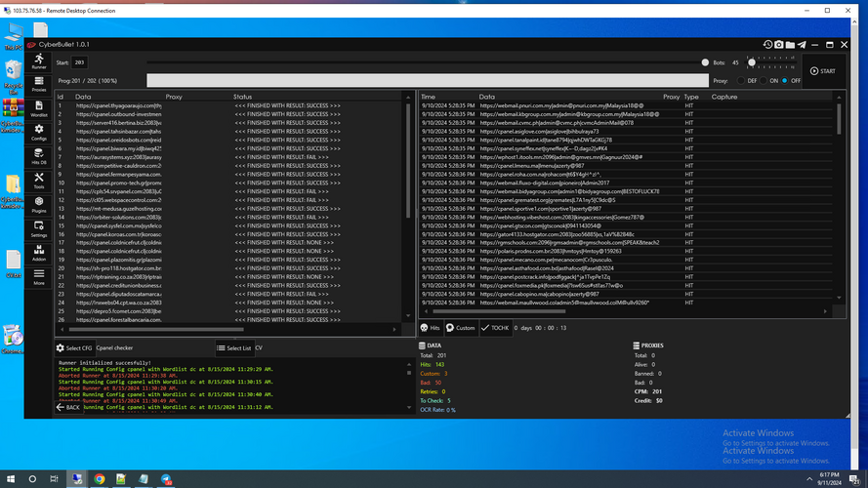Go to the Configs gear icon
The height and width of the screenshot is (488, 868).
coord(38,133)
